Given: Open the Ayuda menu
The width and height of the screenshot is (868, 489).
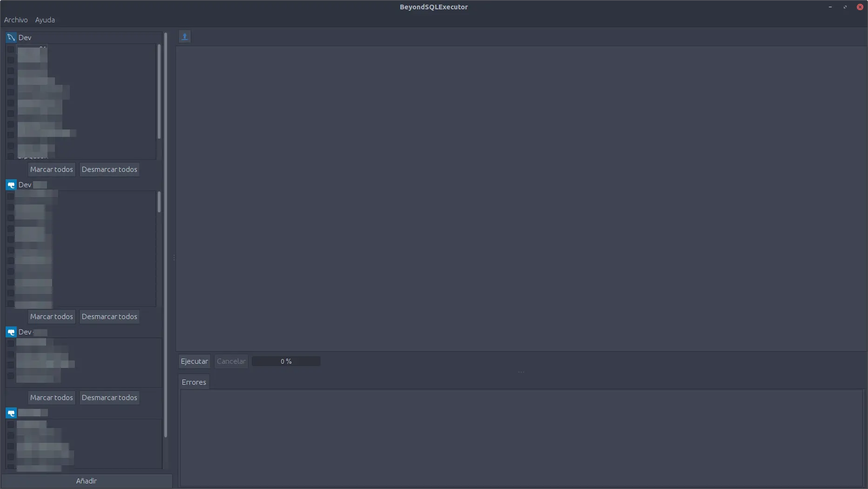Looking at the screenshot, I should [45, 20].
